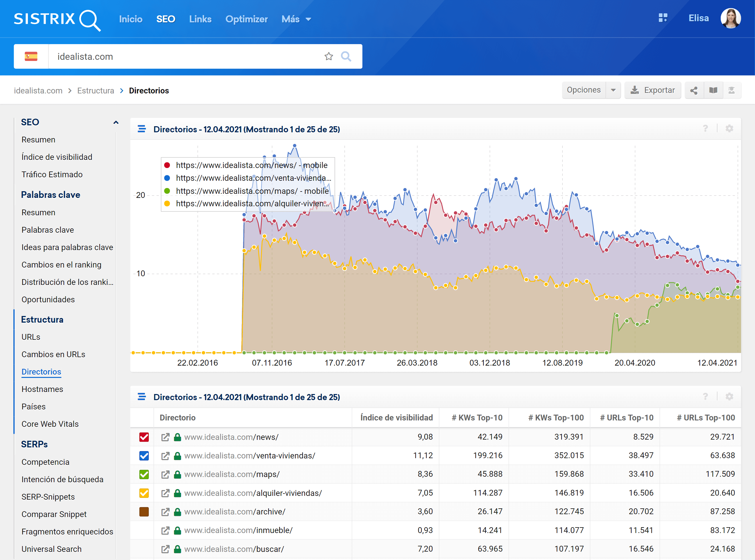The width and height of the screenshot is (755, 560).
Task: Open the Optimizer navigation tab
Action: pyautogui.click(x=246, y=19)
